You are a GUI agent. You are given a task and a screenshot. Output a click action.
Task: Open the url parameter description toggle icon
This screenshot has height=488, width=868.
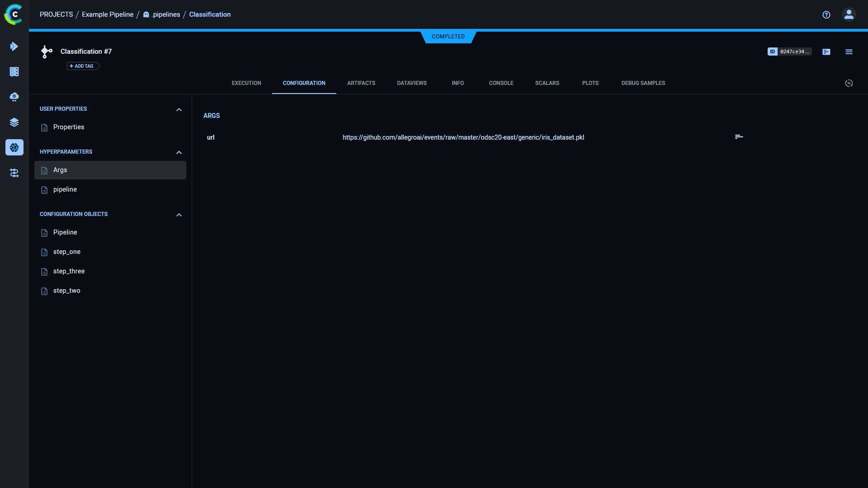[739, 137]
